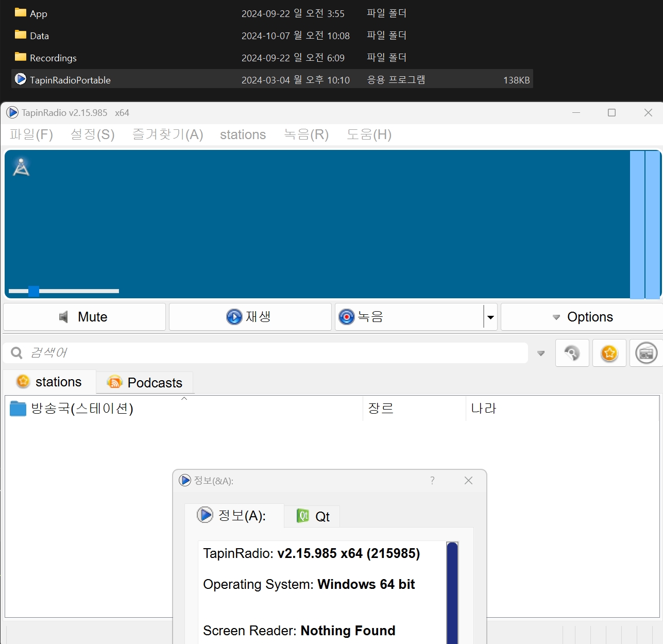
Task: Open the 도움(H) menu
Action: coord(369,134)
